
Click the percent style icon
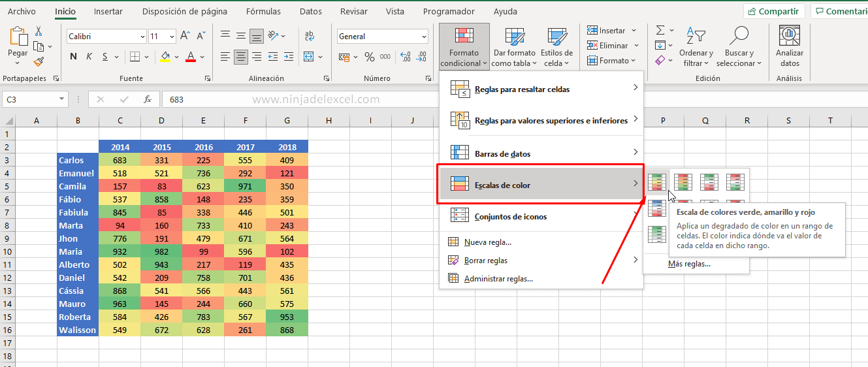(370, 57)
